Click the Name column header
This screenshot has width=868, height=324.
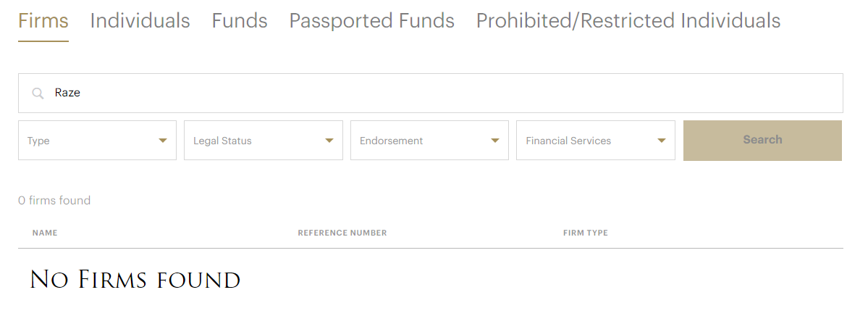pyautogui.click(x=45, y=233)
